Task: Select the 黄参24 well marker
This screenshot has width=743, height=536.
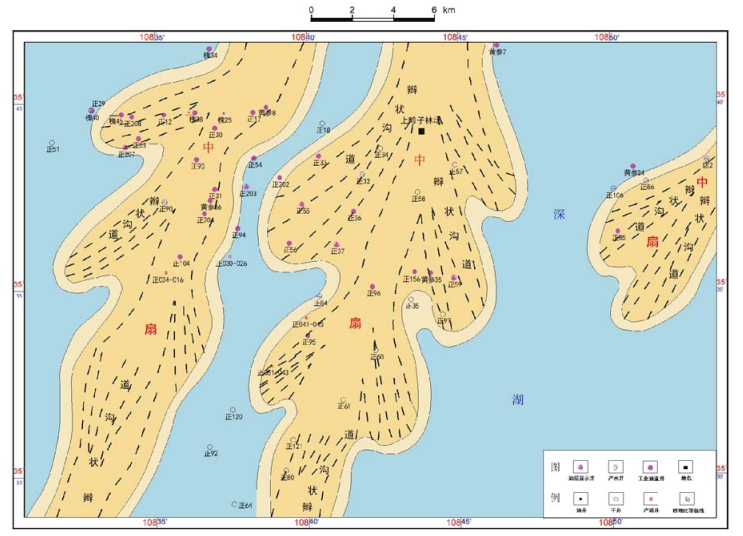Action: (x=633, y=165)
